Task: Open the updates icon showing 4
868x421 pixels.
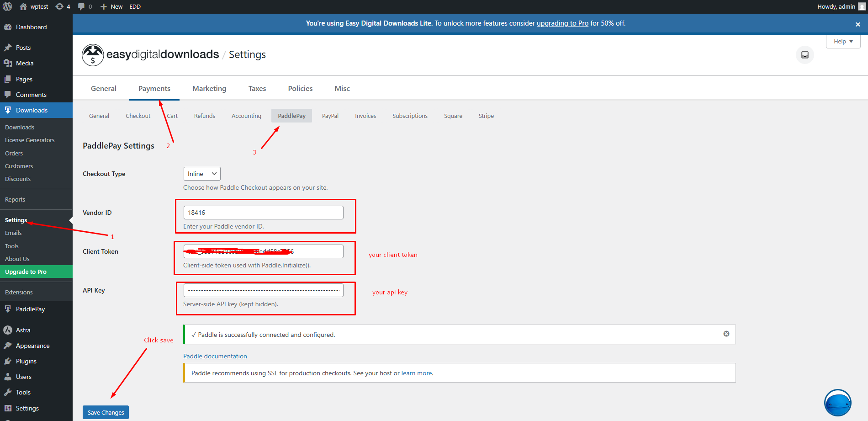Action: coord(63,6)
